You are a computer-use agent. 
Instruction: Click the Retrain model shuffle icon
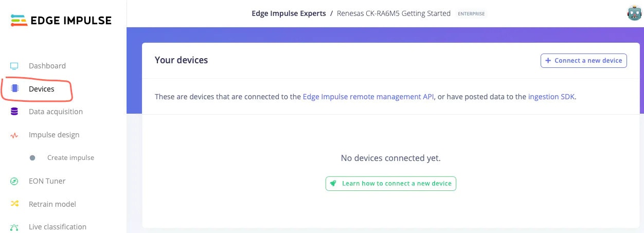(x=14, y=204)
